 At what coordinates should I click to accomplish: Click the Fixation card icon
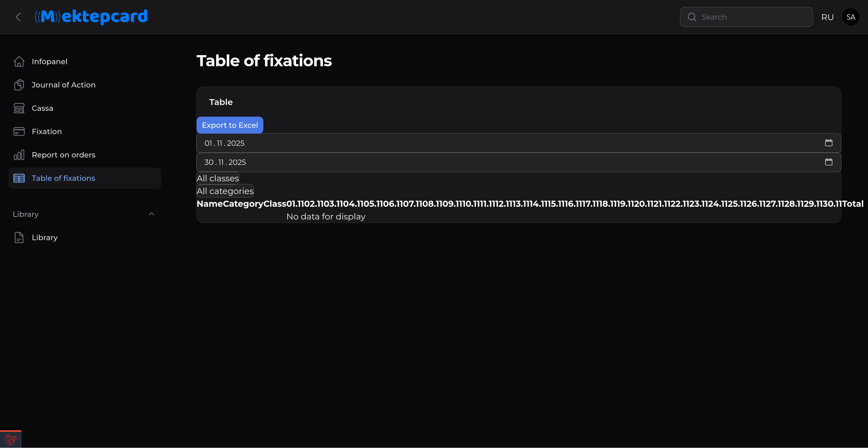[x=19, y=131]
